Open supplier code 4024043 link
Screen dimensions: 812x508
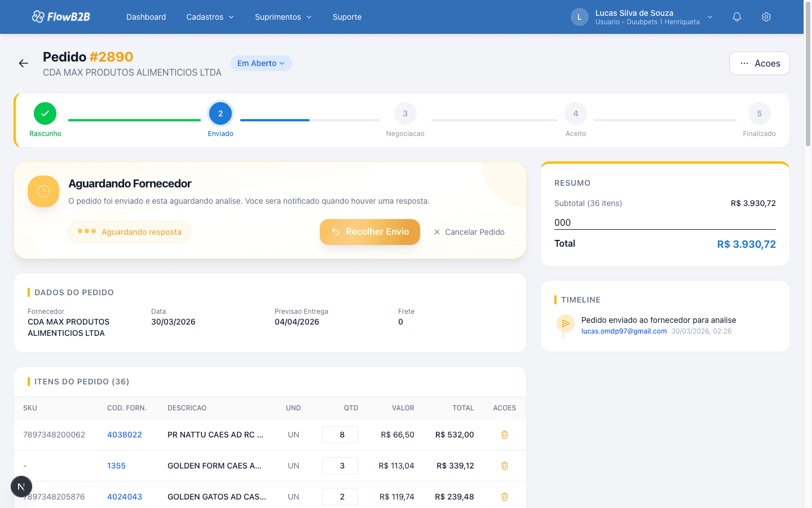125,497
